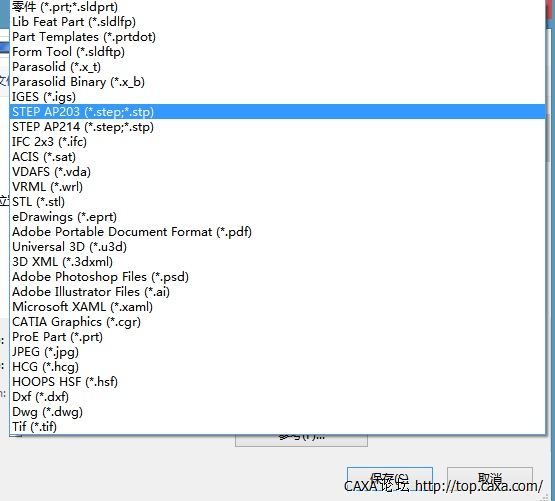Choose Adobe Portable Document Format (*.pdf)

click(x=278, y=232)
